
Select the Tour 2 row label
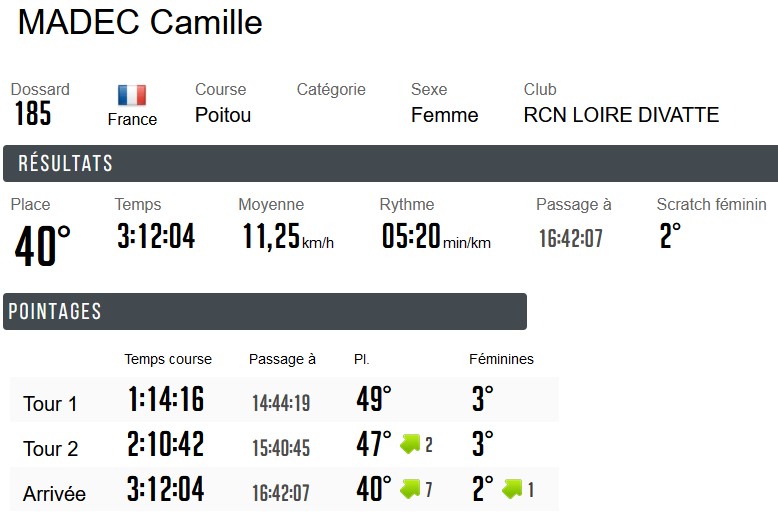click(x=50, y=449)
